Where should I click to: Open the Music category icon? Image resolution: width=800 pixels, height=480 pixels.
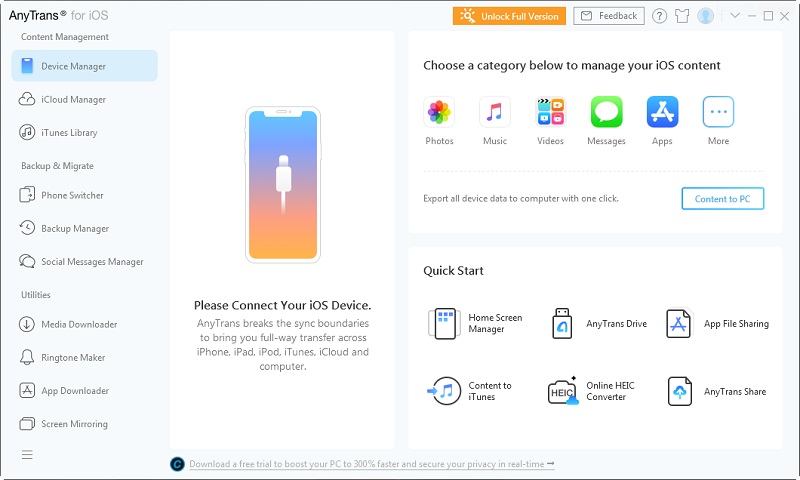(x=494, y=112)
